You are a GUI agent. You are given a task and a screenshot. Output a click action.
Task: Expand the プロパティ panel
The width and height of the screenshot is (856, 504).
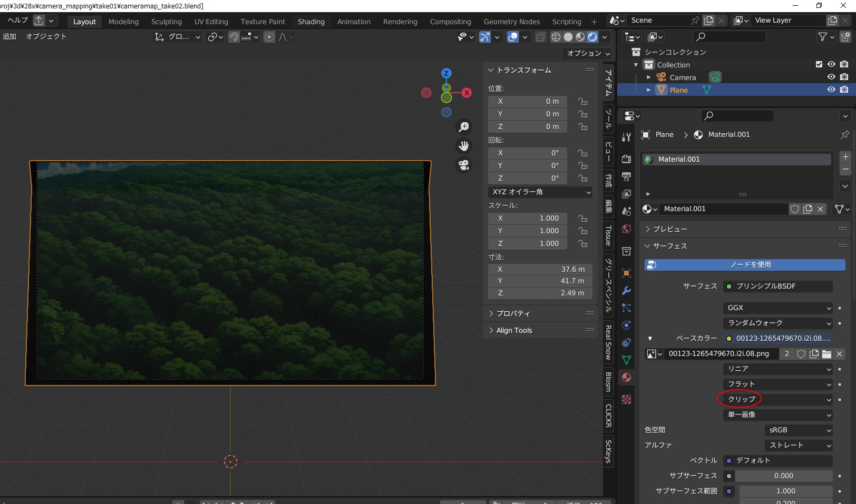[x=513, y=313]
